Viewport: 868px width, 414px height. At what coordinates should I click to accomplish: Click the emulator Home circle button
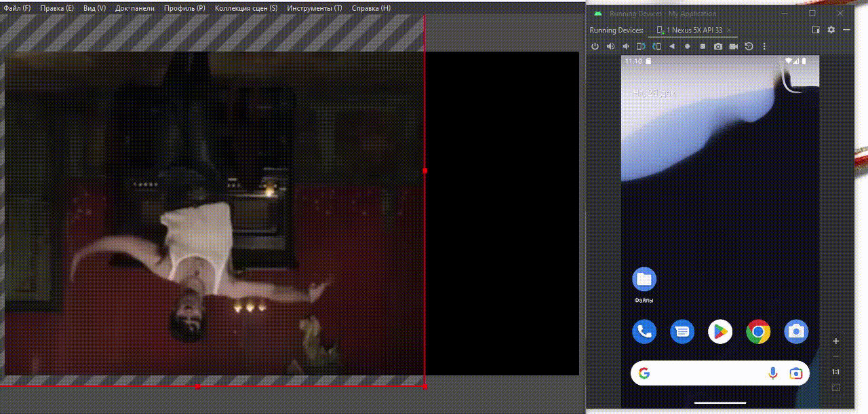(x=687, y=46)
